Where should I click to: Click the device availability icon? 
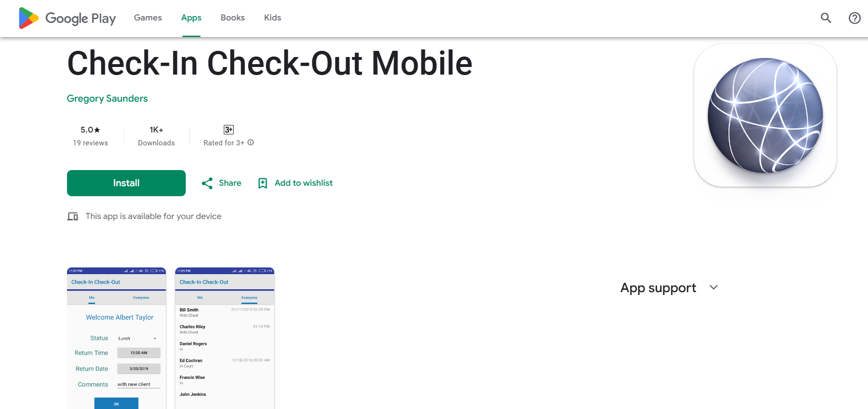(73, 217)
